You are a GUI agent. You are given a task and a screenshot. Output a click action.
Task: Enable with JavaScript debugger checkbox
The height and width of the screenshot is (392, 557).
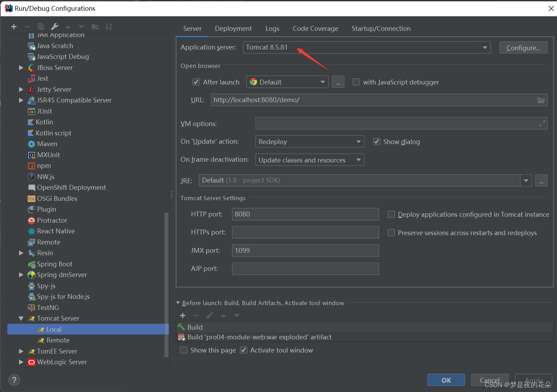coord(356,82)
